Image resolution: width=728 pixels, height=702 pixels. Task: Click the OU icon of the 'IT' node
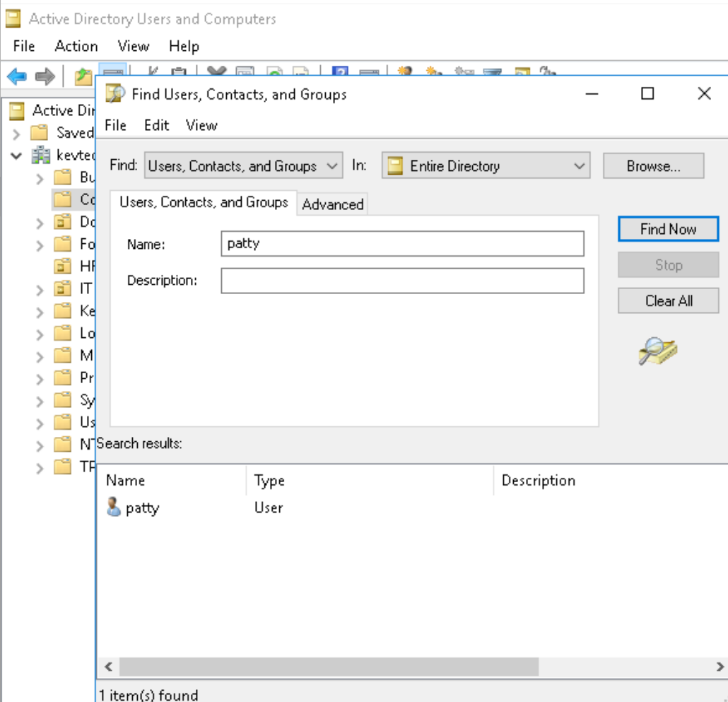(x=63, y=288)
